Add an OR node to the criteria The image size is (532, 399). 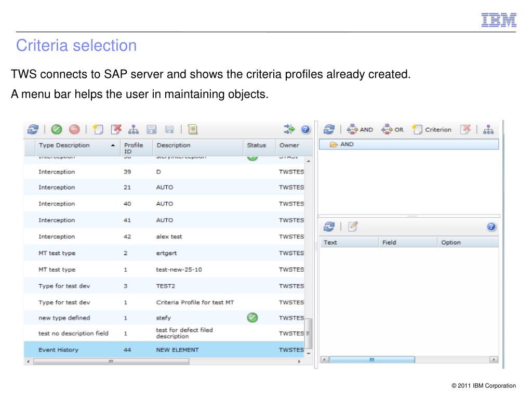392,129
